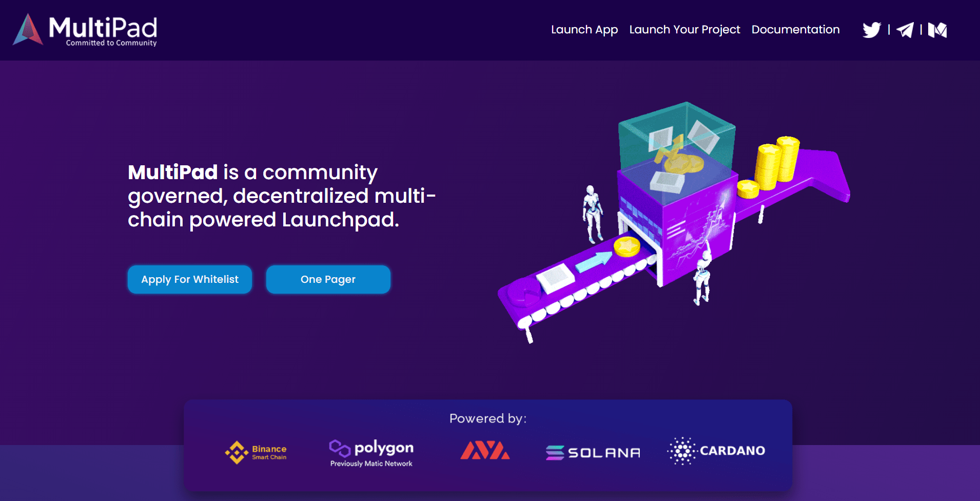The width and height of the screenshot is (980, 501).
Task: Open Documentation in navigation
Action: [x=795, y=30]
